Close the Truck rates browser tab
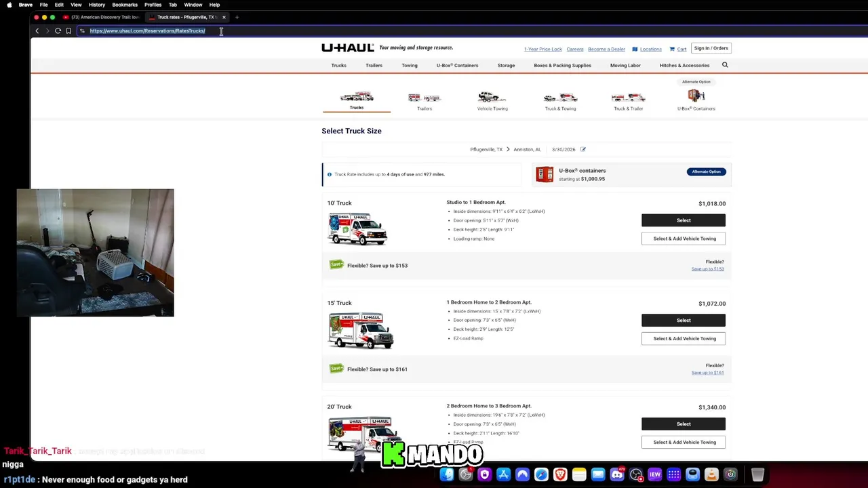 pyautogui.click(x=224, y=17)
